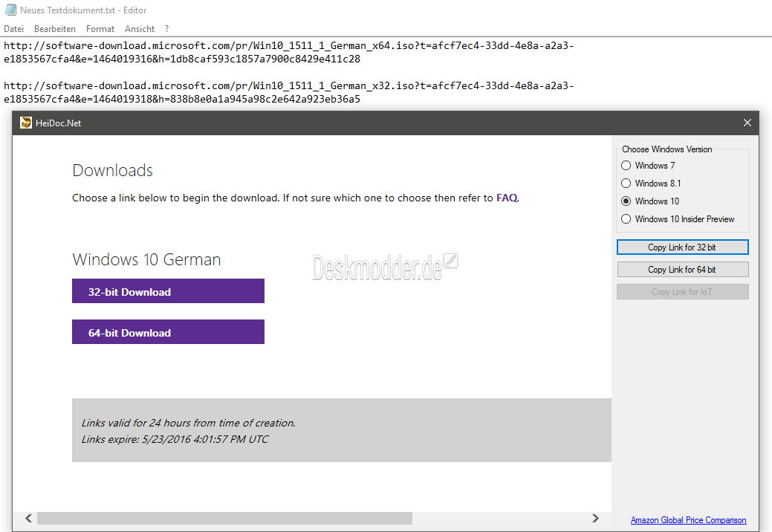Click the disabled Copy Link for IoT button
The image size is (772, 532).
click(x=682, y=292)
